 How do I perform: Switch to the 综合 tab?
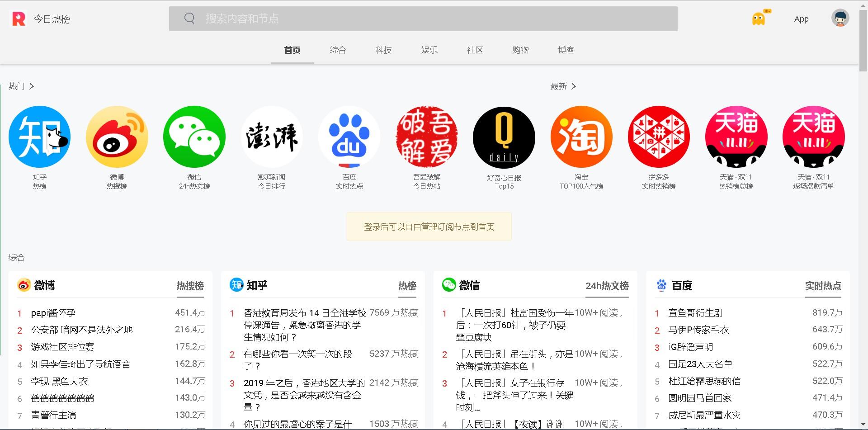338,50
